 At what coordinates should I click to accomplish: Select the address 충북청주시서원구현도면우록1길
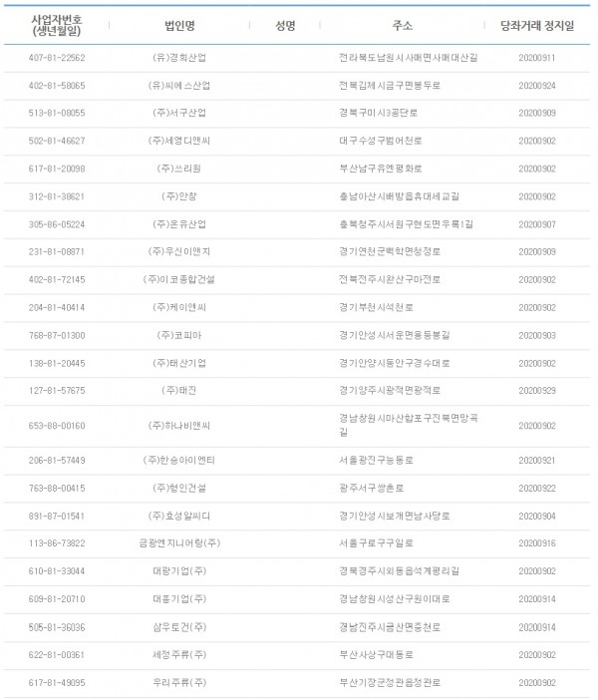(x=406, y=224)
